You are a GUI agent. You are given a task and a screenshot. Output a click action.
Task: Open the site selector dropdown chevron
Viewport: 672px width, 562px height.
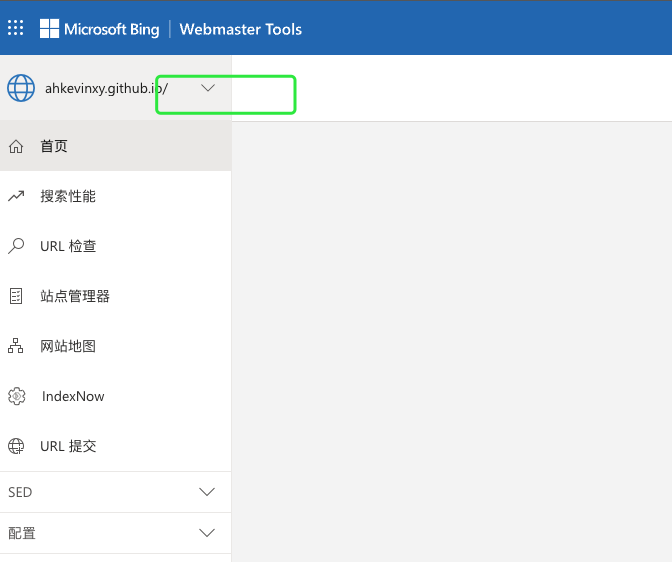pyautogui.click(x=208, y=88)
